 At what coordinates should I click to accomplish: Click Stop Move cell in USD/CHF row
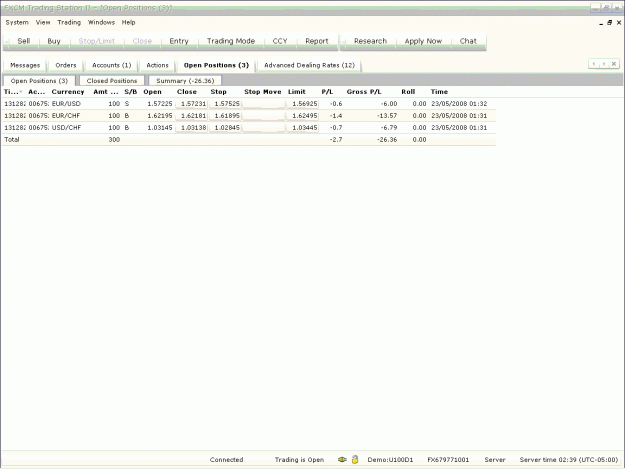click(263, 128)
